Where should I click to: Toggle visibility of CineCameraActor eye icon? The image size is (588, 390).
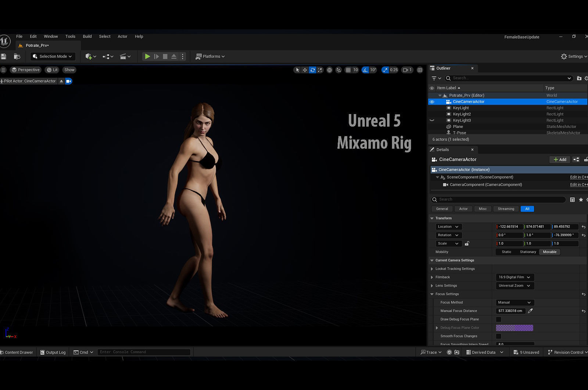point(432,102)
